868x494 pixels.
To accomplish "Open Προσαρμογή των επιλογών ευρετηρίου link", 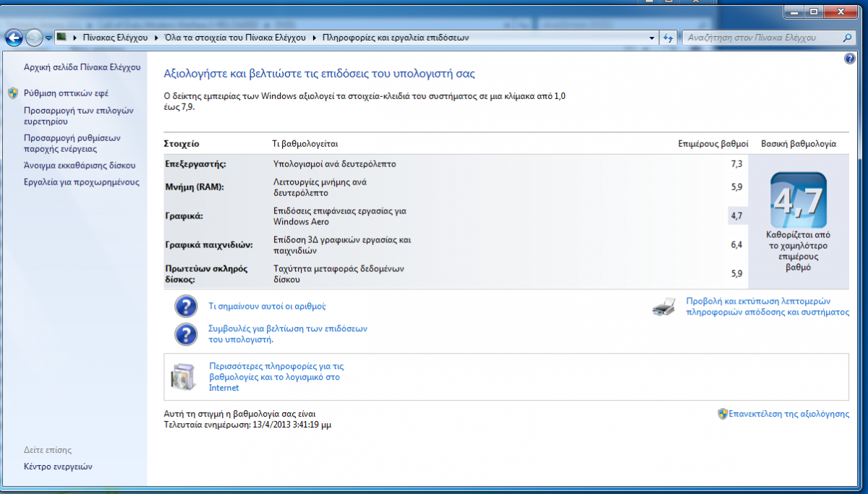I will pos(79,116).
